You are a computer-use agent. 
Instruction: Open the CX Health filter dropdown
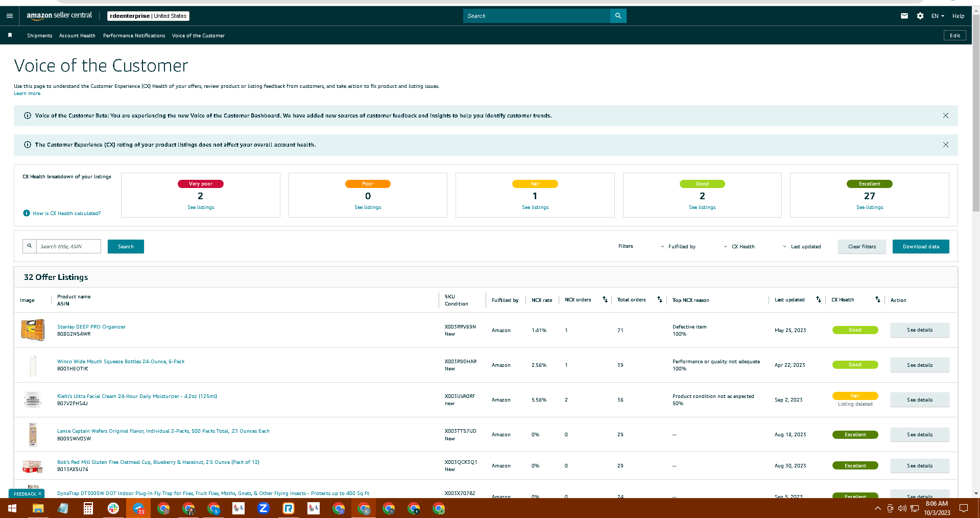(739, 246)
